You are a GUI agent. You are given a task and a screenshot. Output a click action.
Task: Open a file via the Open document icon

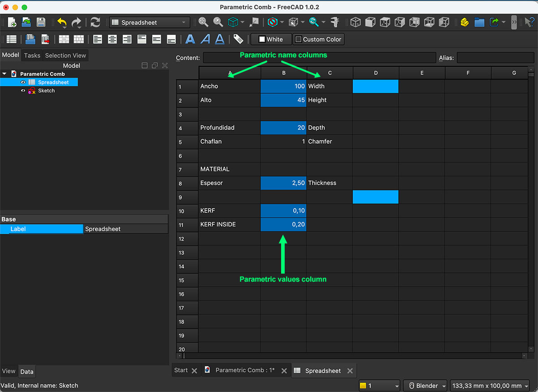26,22
